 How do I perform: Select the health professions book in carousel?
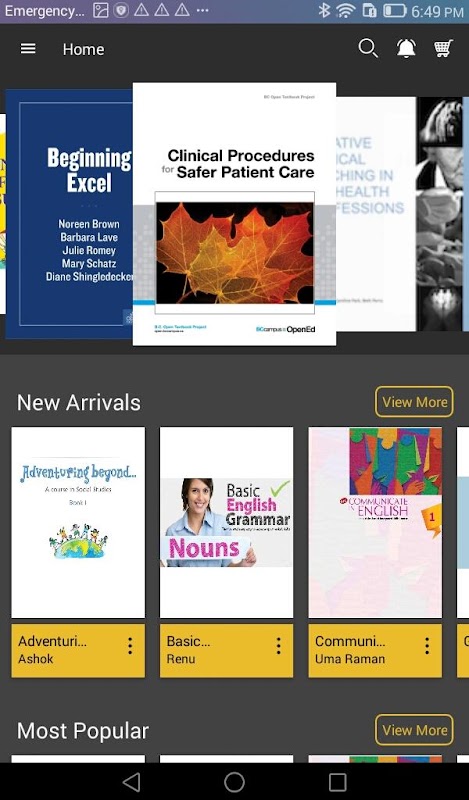[376, 214]
